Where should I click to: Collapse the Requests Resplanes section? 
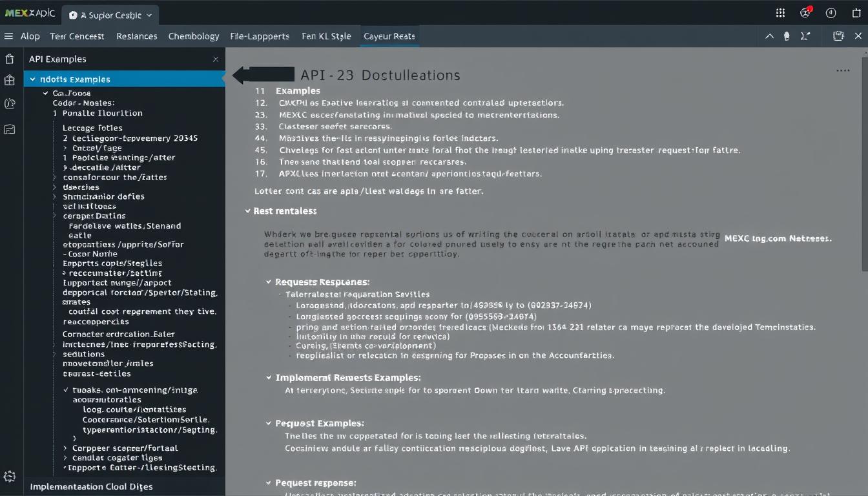[x=269, y=282]
